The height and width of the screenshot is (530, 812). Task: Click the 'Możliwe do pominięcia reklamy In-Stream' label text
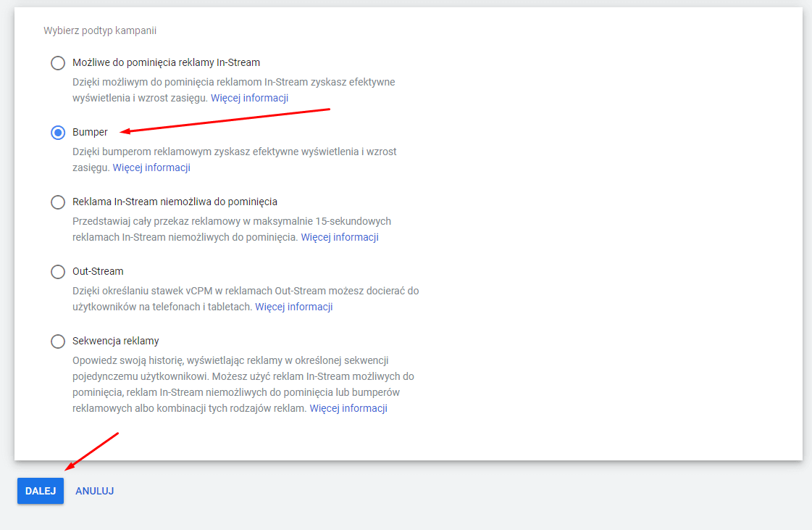[x=166, y=62]
